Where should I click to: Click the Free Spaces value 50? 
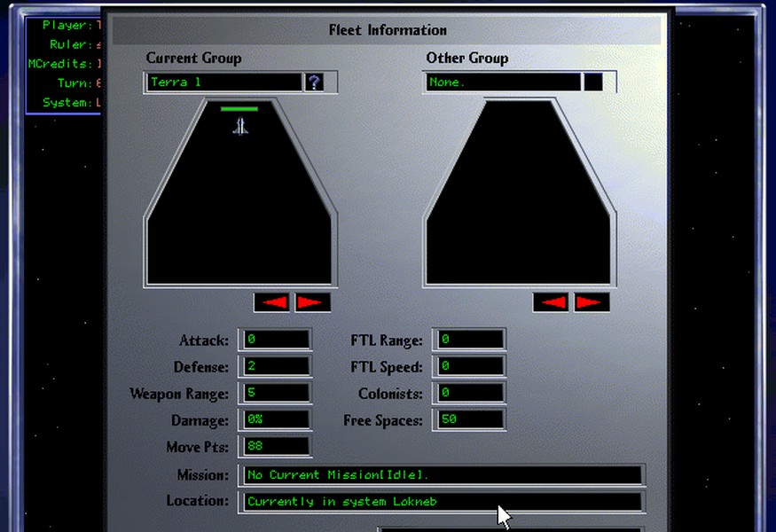coord(469,419)
